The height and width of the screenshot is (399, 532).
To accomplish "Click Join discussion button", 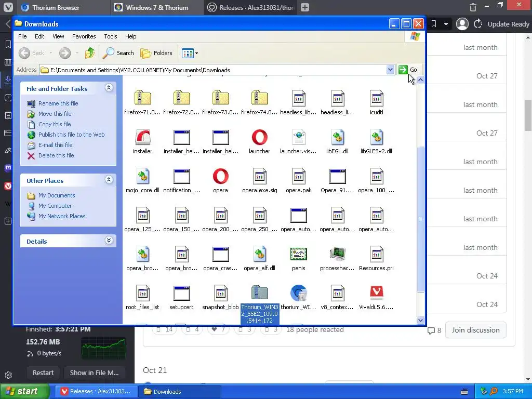I will tap(475, 330).
